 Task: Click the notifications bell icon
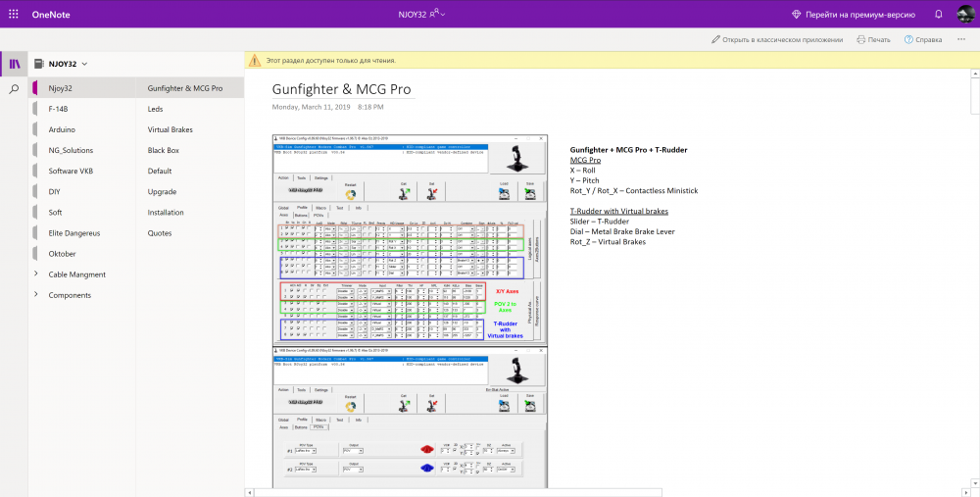coord(938,14)
